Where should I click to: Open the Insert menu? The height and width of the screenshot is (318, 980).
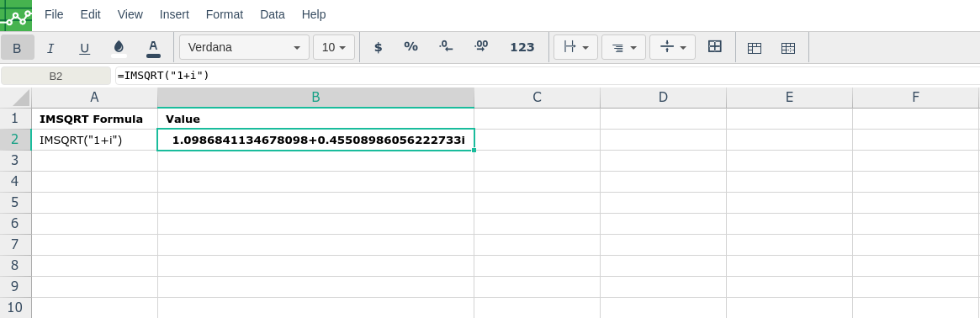pos(174,14)
